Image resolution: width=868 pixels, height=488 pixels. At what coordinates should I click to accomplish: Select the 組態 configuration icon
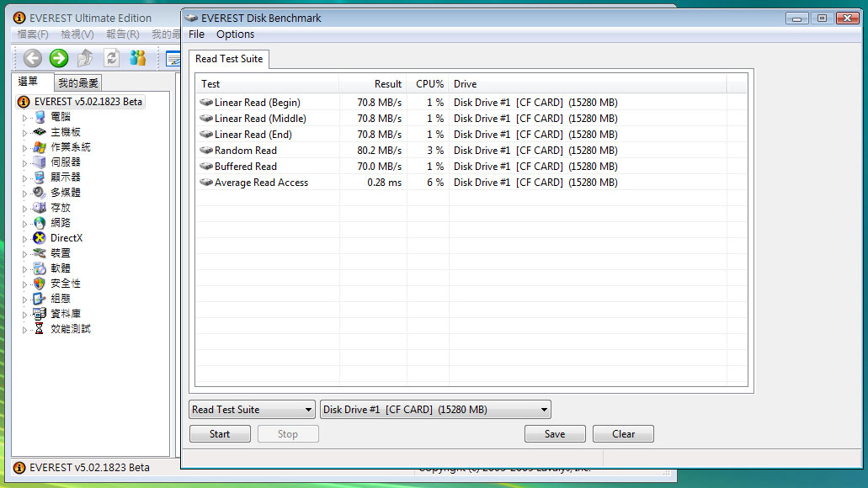tap(40, 298)
